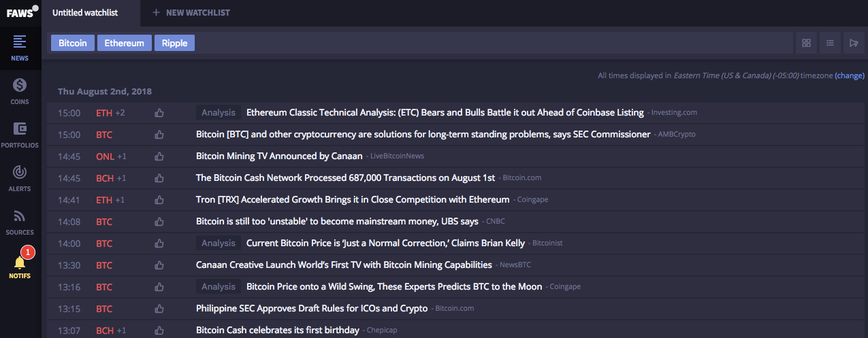
Task: Like the Ethereum Classic Technical Analysis article
Action: tap(159, 113)
